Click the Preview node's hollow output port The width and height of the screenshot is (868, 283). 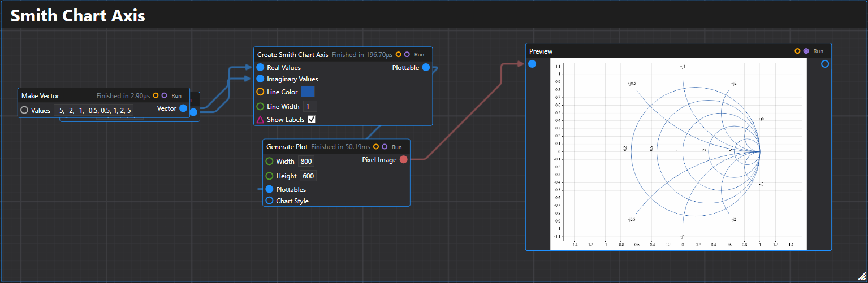pyautogui.click(x=825, y=64)
